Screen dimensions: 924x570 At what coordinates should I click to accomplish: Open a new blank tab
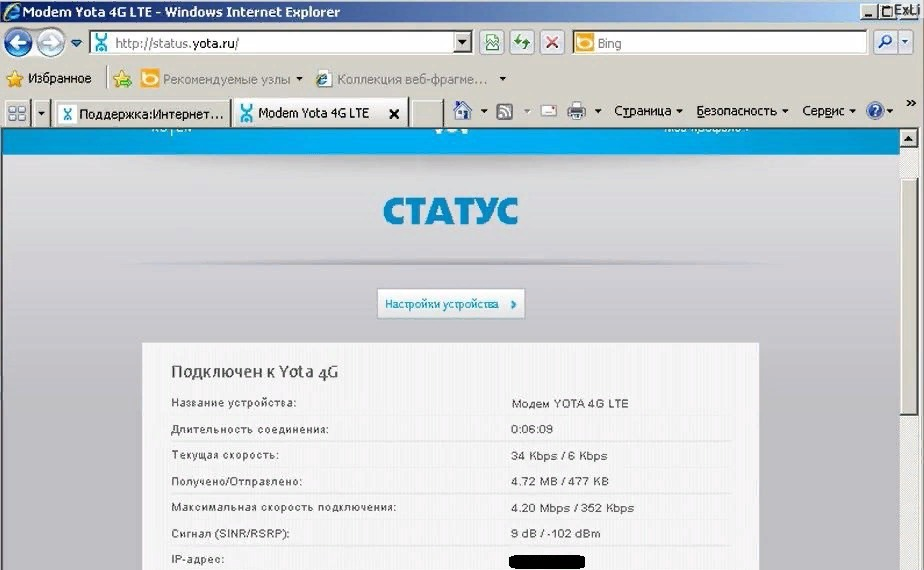[x=427, y=113]
